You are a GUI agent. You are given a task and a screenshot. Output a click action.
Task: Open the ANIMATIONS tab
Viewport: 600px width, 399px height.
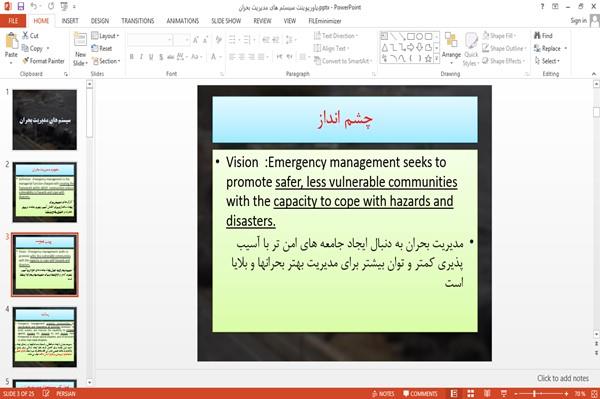point(183,21)
